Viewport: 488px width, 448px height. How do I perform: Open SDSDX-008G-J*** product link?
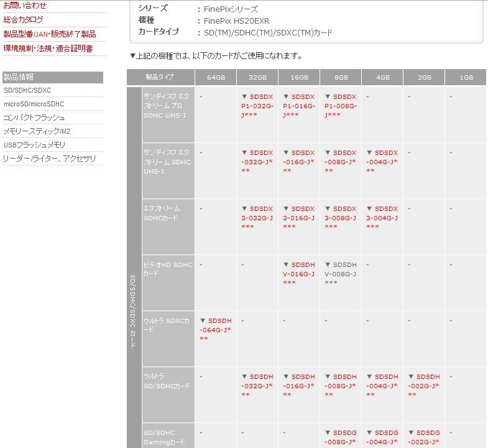click(x=341, y=162)
